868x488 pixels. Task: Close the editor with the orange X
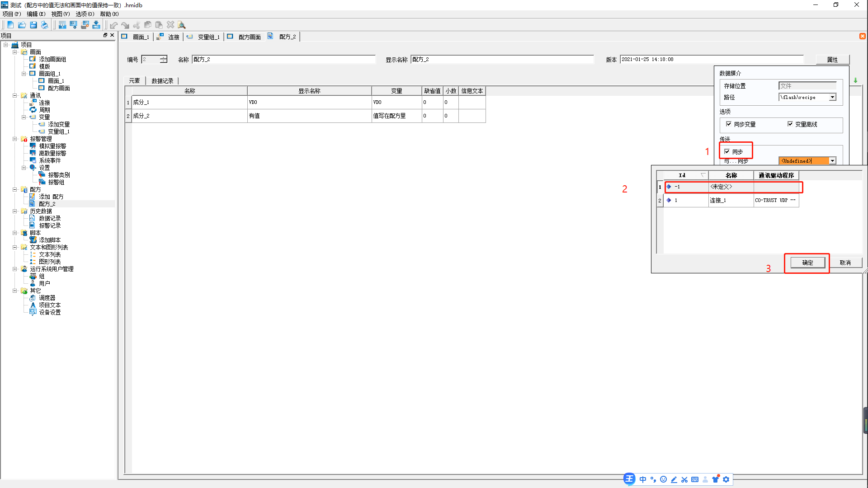pyautogui.click(x=863, y=36)
